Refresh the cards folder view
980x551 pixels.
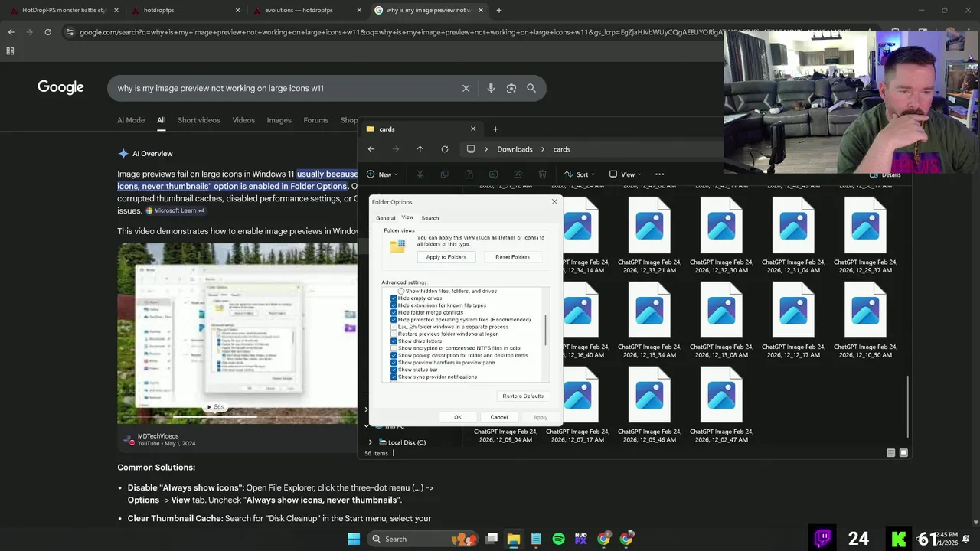(x=444, y=149)
